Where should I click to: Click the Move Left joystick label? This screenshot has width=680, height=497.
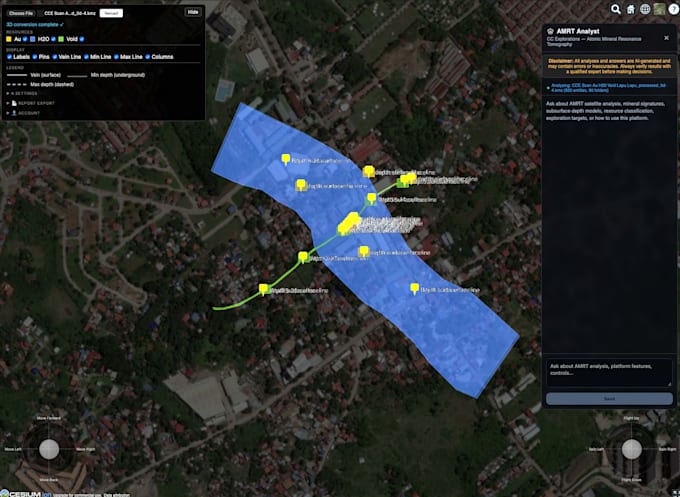coord(13,449)
